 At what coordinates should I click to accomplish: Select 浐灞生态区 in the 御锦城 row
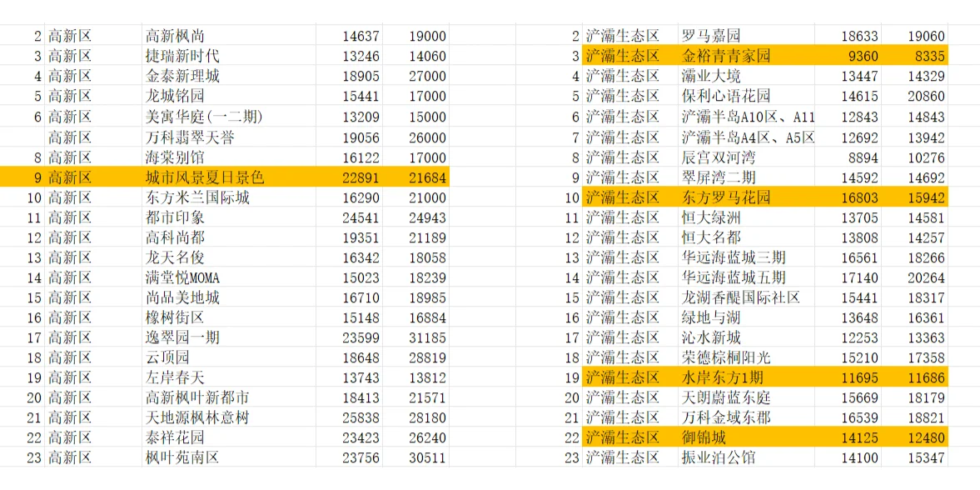623,437
